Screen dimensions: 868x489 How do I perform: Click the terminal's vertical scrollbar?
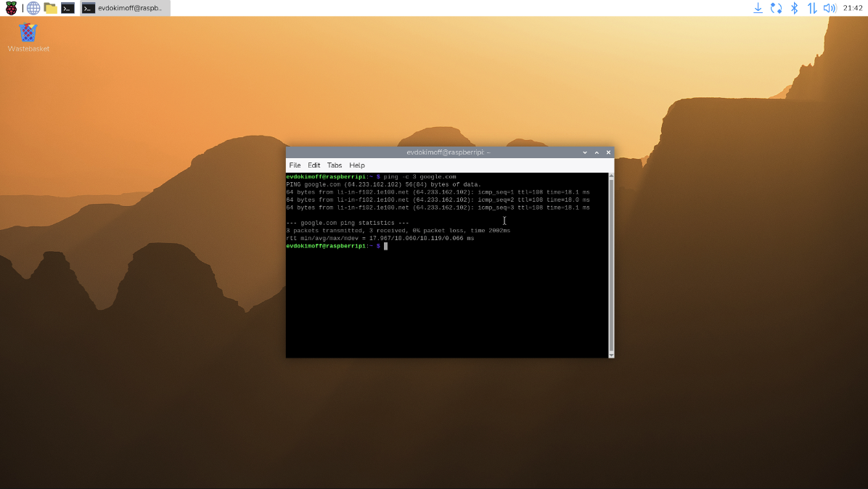point(611,265)
